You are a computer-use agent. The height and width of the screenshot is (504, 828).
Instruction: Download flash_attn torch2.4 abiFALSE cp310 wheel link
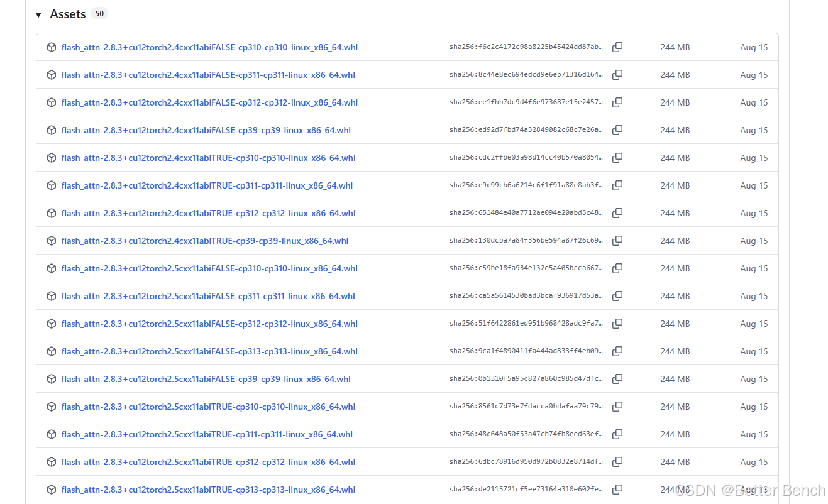(x=209, y=47)
